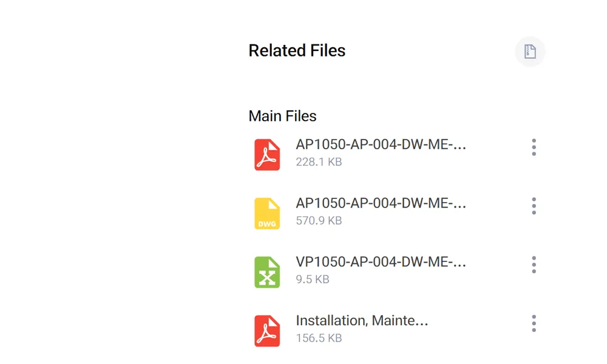Click the yellow DWG file icon
The height and width of the screenshot is (364, 607).
pyautogui.click(x=267, y=214)
